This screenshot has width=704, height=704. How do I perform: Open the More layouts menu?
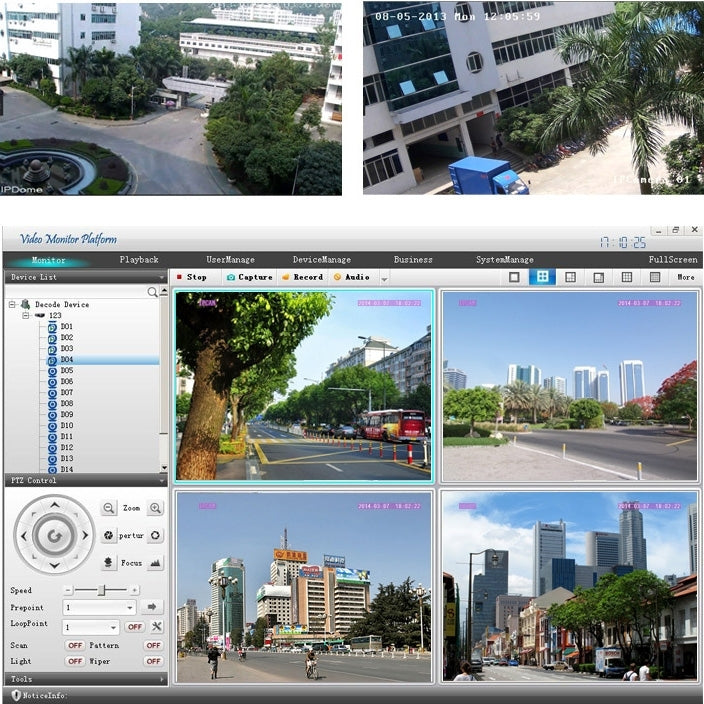(x=686, y=277)
